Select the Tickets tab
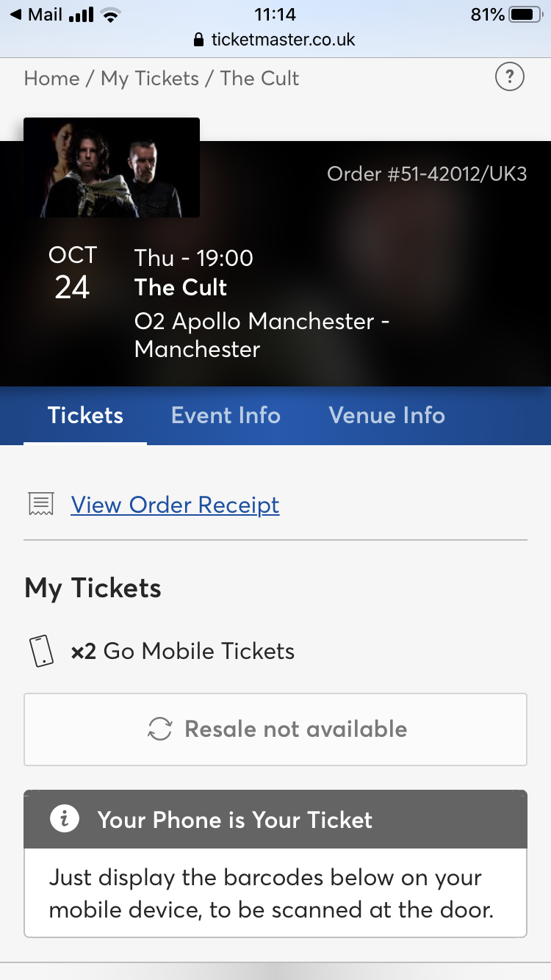 pos(85,415)
